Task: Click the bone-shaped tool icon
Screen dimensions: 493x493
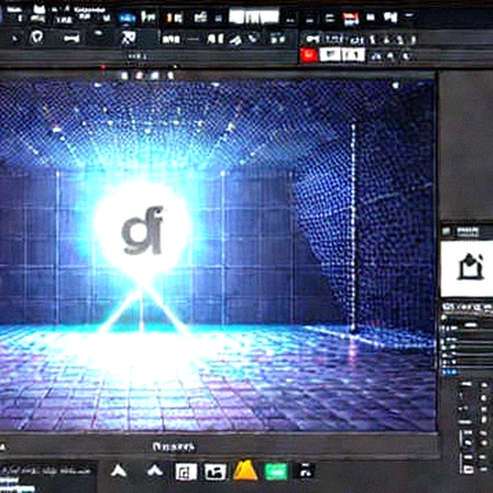Action: [72, 39]
